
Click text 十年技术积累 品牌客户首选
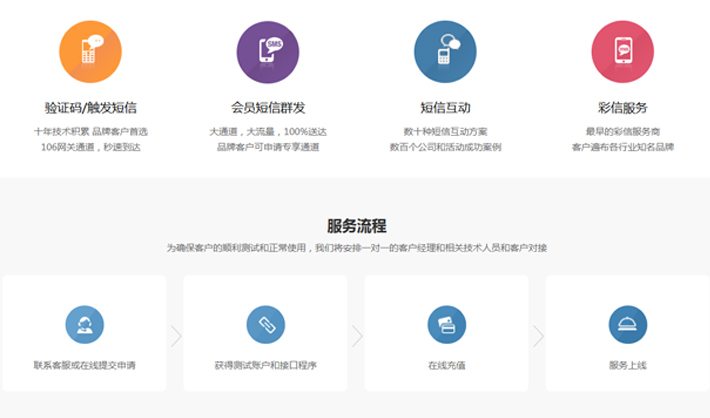91,132
